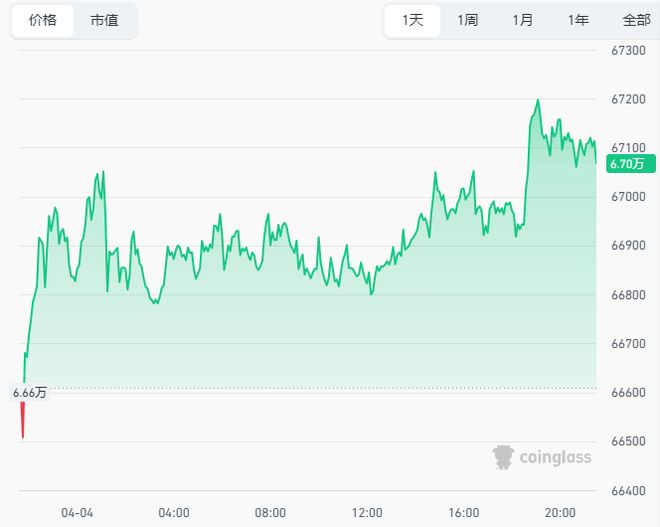Select the 1周 time range

tap(468, 20)
